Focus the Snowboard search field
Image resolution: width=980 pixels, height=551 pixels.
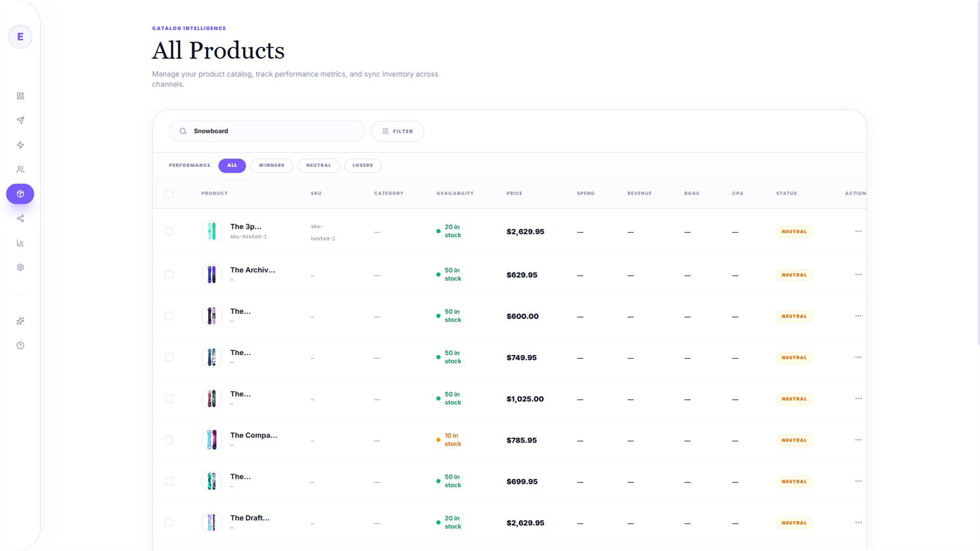[x=267, y=131]
